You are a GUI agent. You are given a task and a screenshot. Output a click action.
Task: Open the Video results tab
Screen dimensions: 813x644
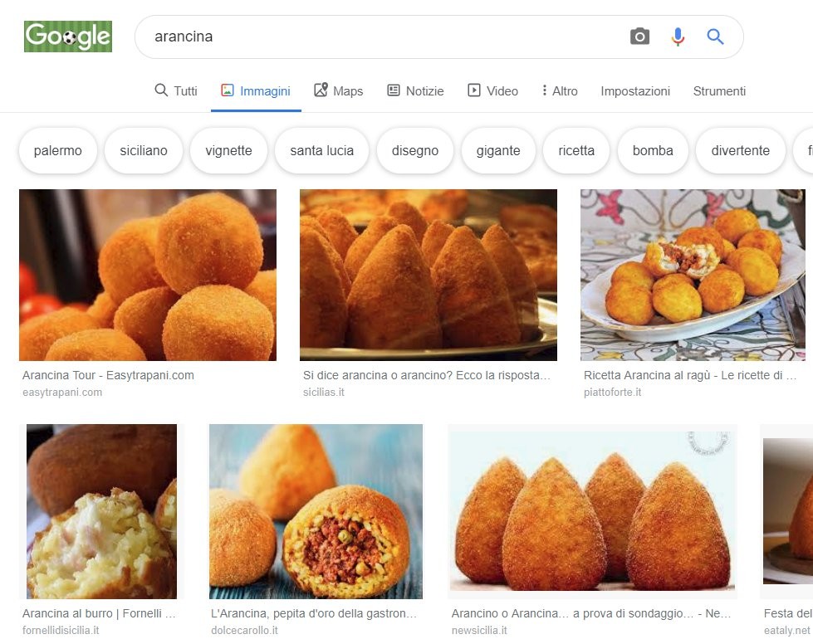coord(492,91)
